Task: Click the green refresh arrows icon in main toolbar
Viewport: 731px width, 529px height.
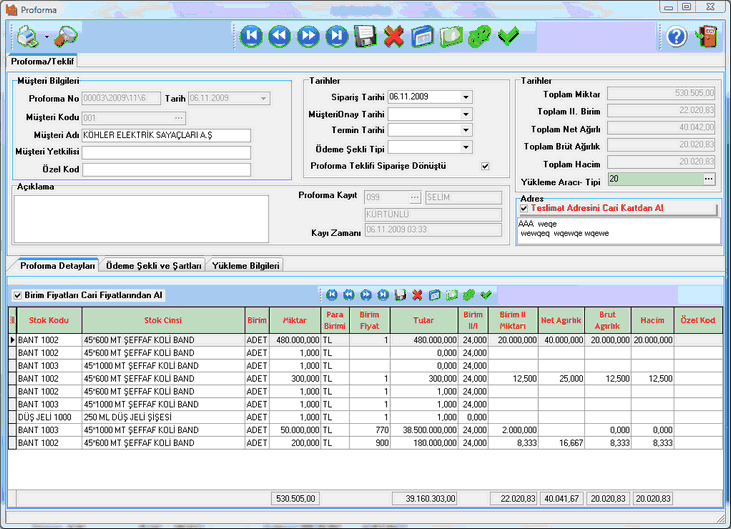Action: (479, 36)
